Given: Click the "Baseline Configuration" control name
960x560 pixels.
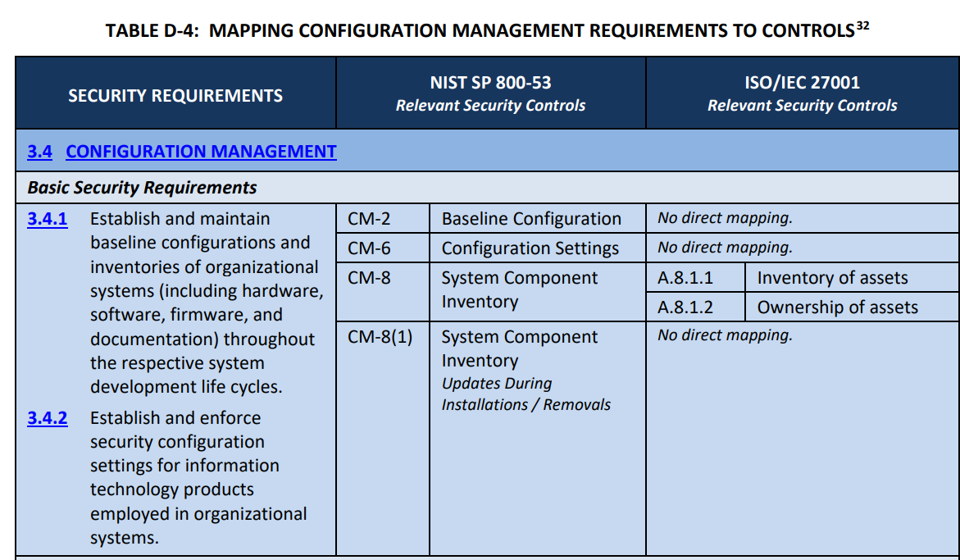Looking at the screenshot, I should point(531,219).
